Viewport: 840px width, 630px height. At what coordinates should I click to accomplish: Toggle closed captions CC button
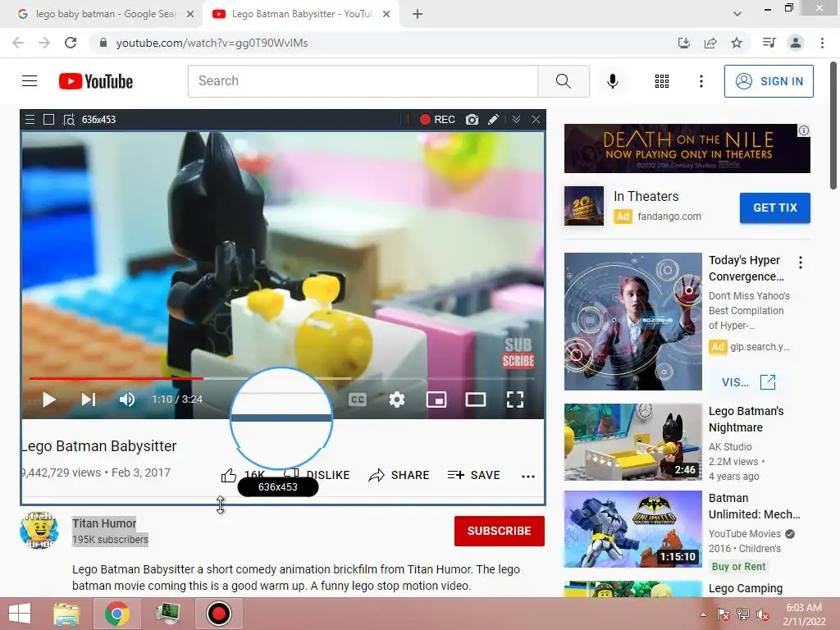pyautogui.click(x=358, y=399)
